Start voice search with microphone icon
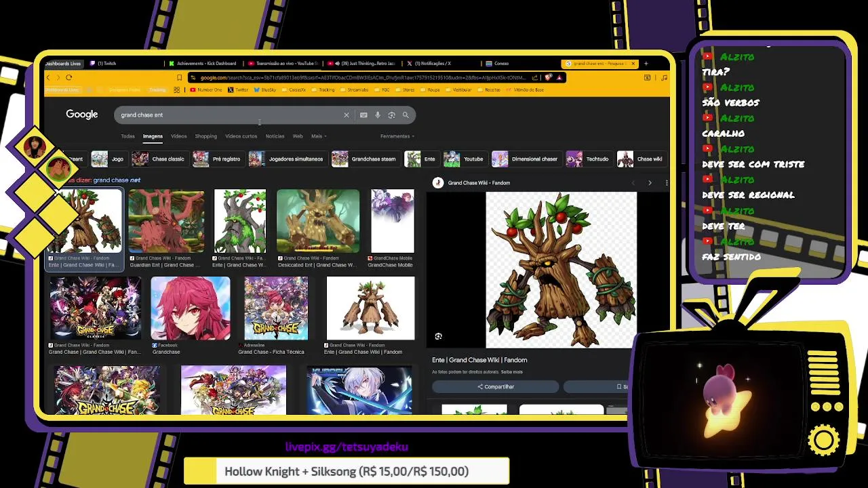 tap(378, 115)
